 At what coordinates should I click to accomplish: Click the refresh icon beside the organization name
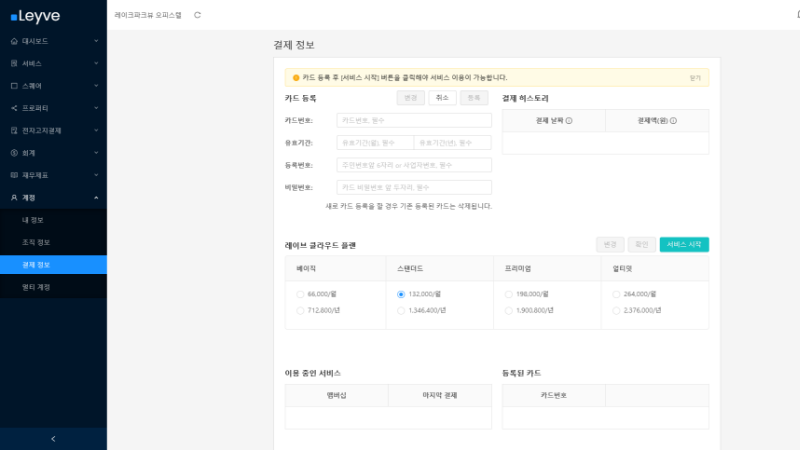[x=197, y=15]
